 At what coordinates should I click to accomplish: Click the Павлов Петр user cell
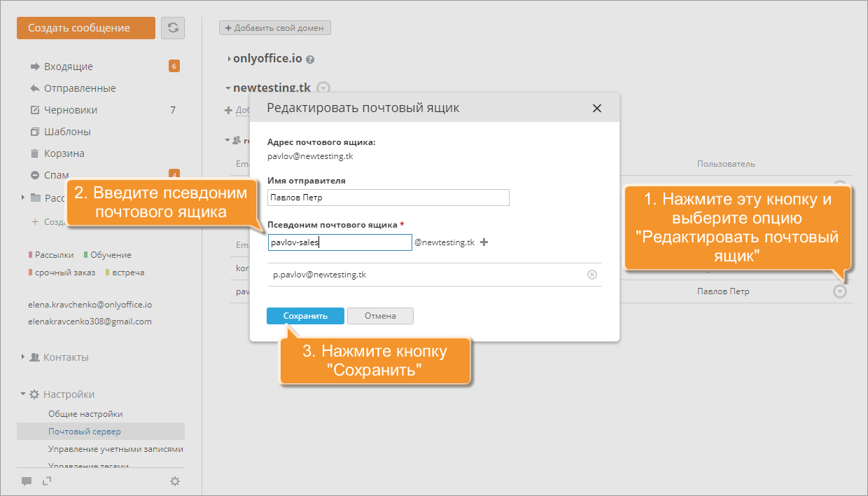(x=723, y=291)
